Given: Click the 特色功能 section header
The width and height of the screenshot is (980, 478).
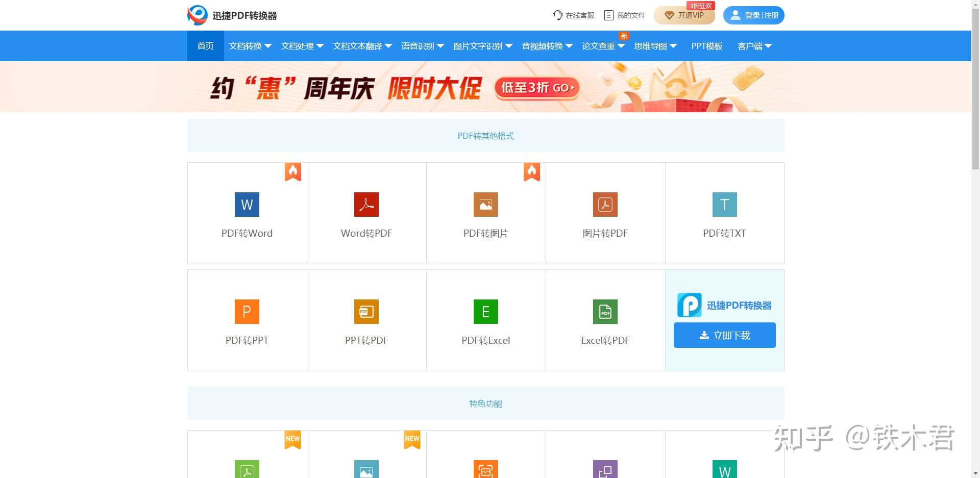Looking at the screenshot, I should pyautogui.click(x=486, y=404).
